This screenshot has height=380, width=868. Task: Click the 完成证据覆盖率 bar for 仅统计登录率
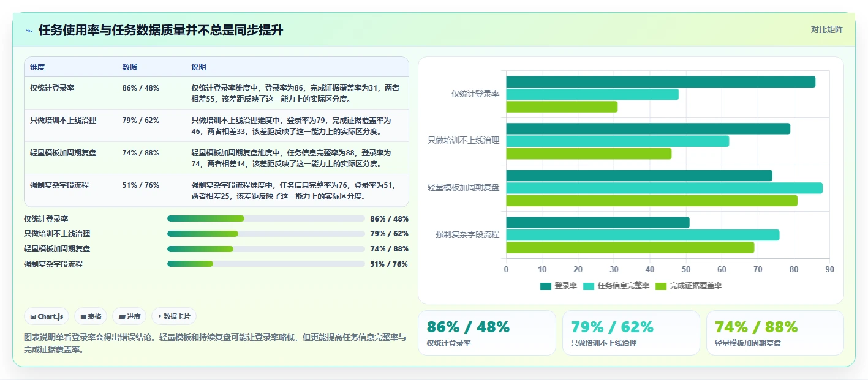[x=562, y=106]
